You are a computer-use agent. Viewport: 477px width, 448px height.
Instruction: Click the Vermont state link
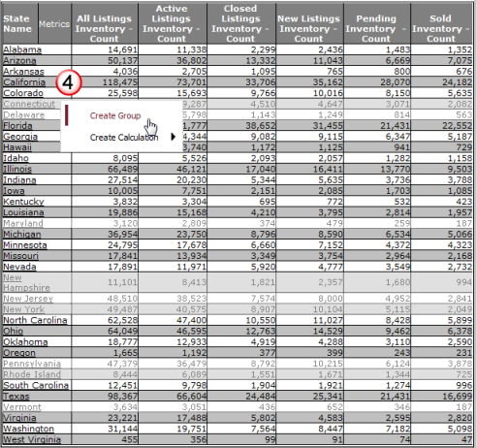(22, 407)
